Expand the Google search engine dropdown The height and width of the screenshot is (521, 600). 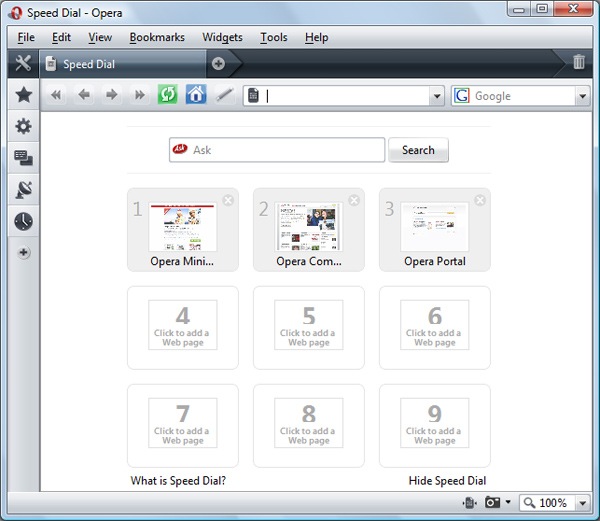(582, 96)
